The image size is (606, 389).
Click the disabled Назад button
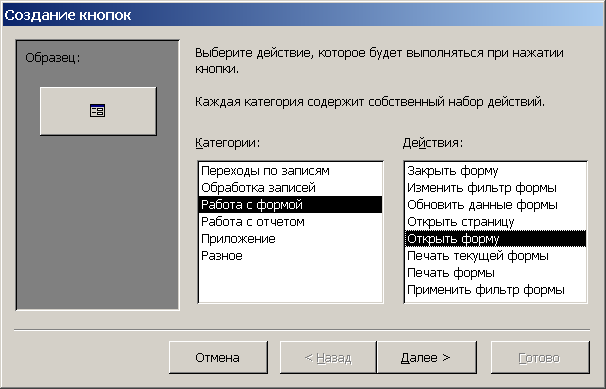click(x=328, y=357)
